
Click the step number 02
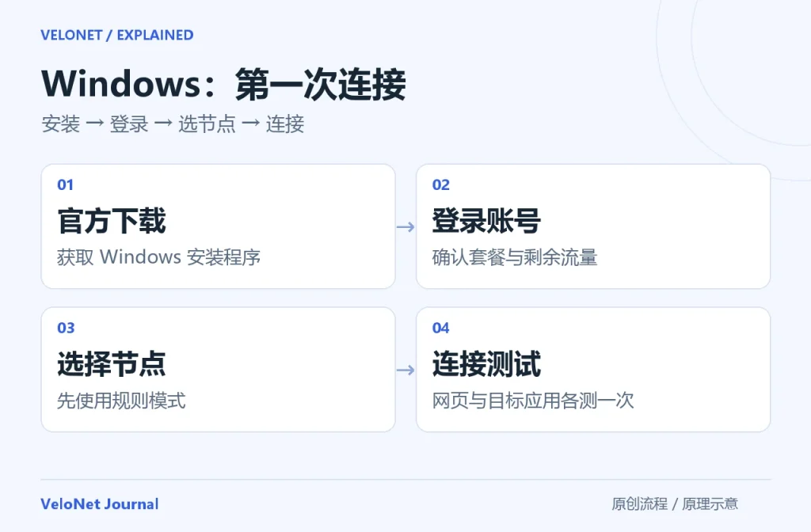(440, 184)
